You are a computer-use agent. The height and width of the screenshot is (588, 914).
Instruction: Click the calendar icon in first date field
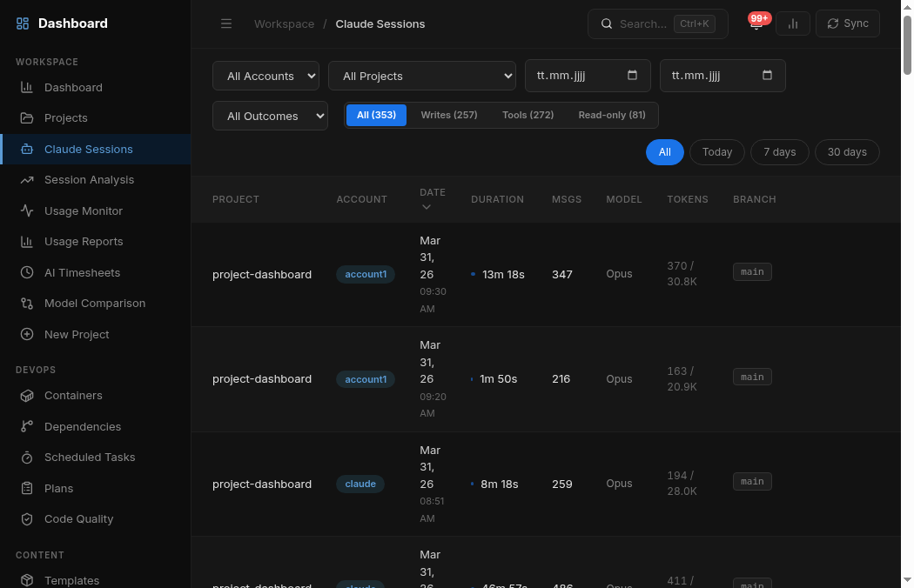pyautogui.click(x=632, y=76)
